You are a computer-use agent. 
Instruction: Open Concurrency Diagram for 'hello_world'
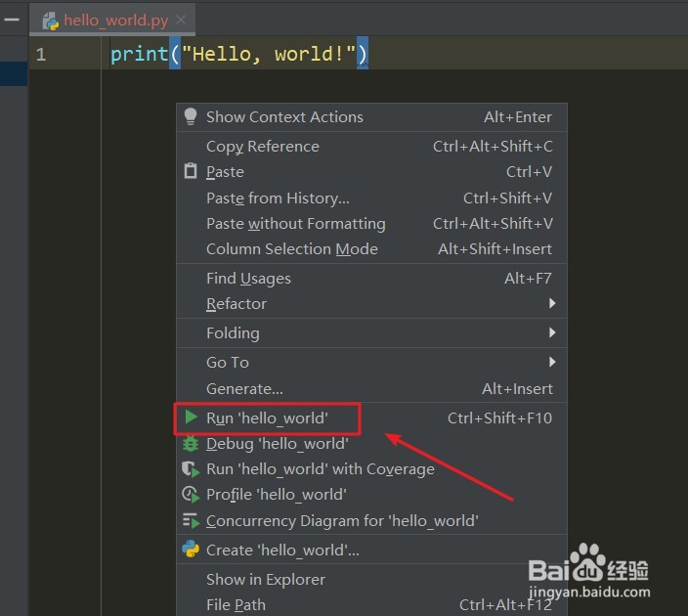[x=371, y=521]
